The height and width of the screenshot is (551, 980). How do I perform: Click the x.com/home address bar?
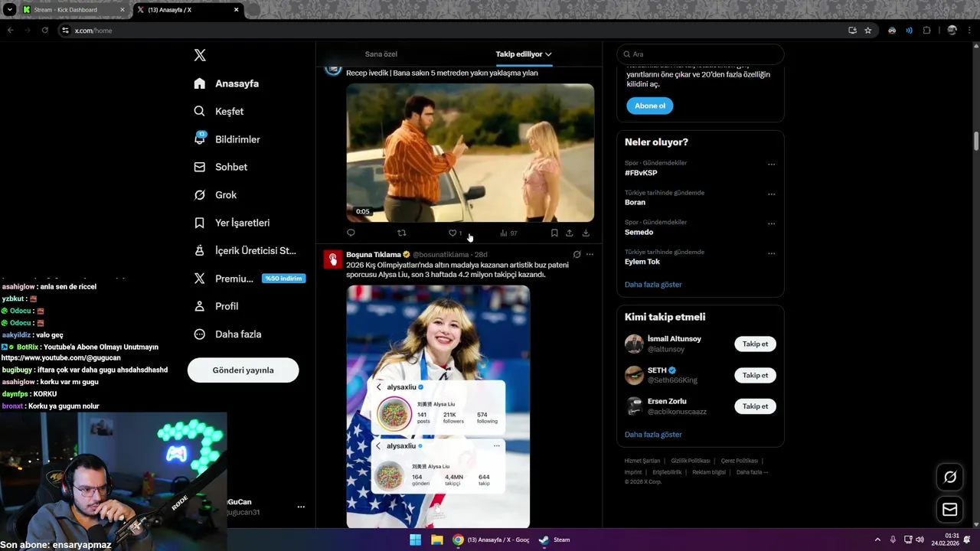(452, 31)
